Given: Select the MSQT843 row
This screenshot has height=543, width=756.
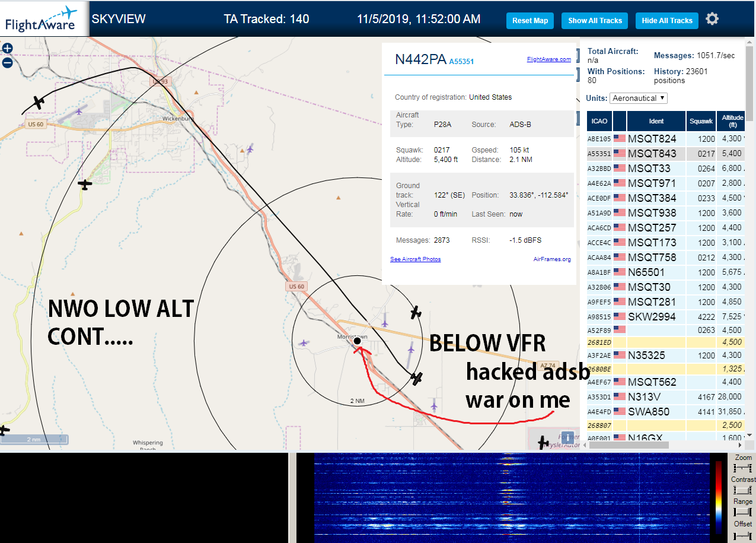Looking at the screenshot, I should click(x=666, y=154).
